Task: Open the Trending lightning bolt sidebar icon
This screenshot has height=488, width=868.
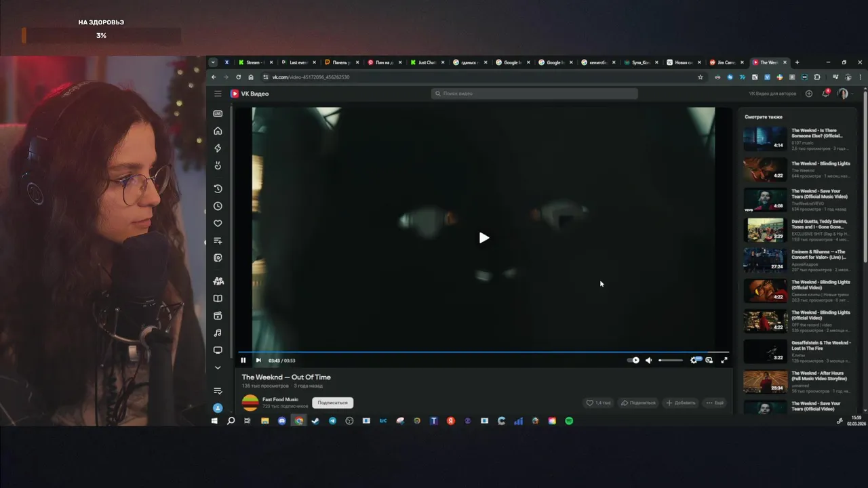Action: [x=218, y=148]
